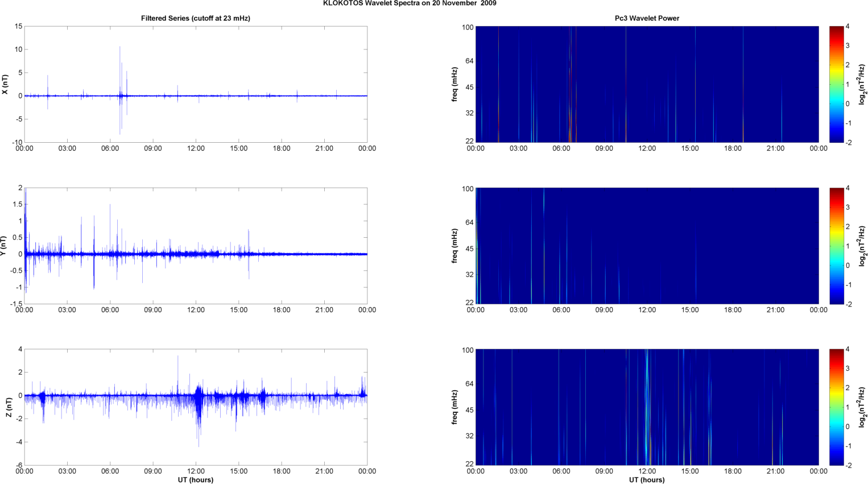Click the Pc3 Wavelet Power heading
This screenshot has height=484, width=868.
point(647,18)
